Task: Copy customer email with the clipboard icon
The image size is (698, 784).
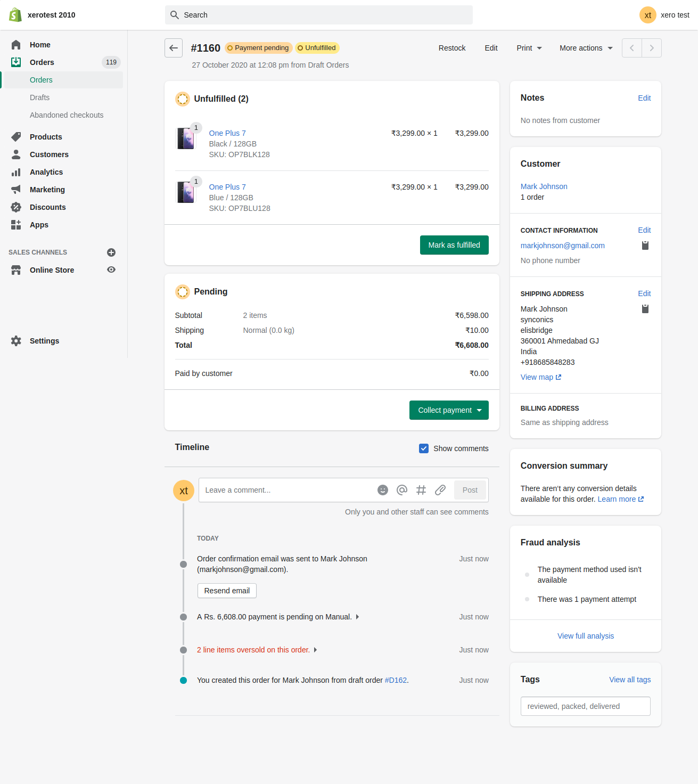Action: click(645, 246)
